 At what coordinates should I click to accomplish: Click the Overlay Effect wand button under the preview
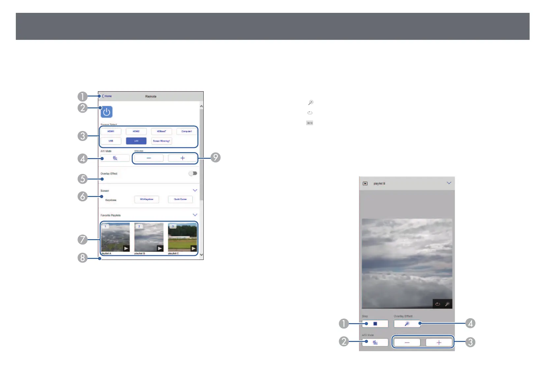coord(407,324)
